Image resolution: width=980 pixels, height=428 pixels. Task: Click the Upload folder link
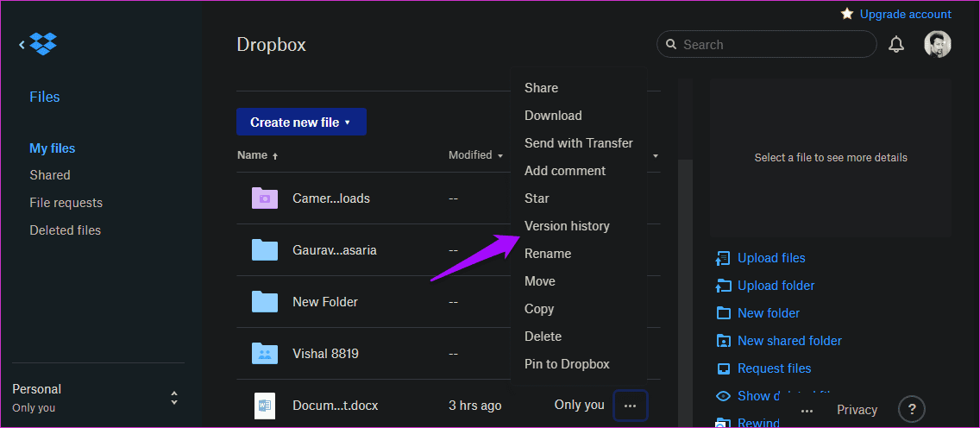[776, 286]
